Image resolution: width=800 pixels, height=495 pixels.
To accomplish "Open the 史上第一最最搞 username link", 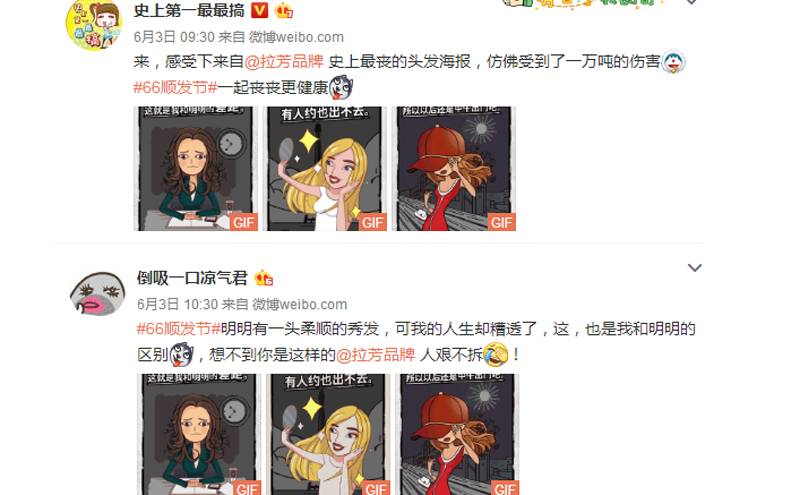I will coord(189,10).
